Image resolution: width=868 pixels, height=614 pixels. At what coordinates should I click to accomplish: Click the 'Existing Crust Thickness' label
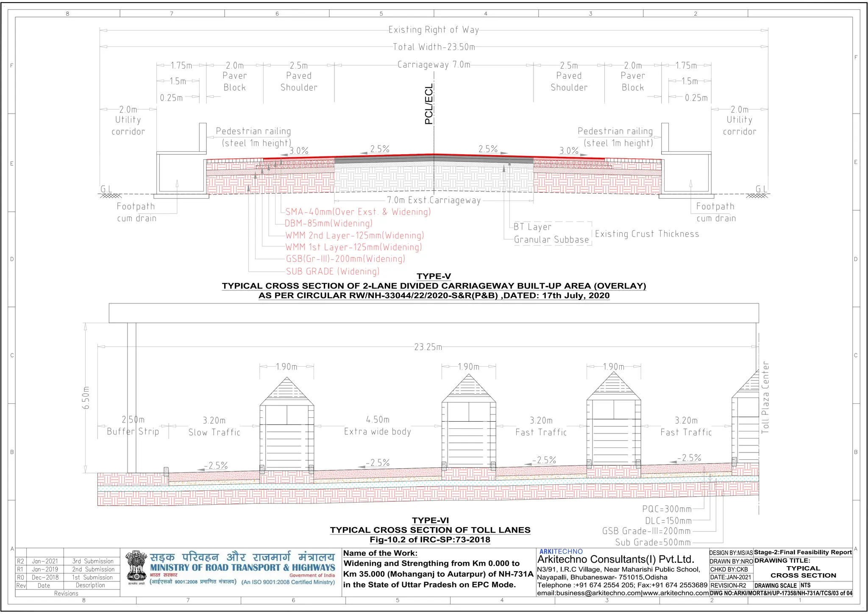pos(647,234)
